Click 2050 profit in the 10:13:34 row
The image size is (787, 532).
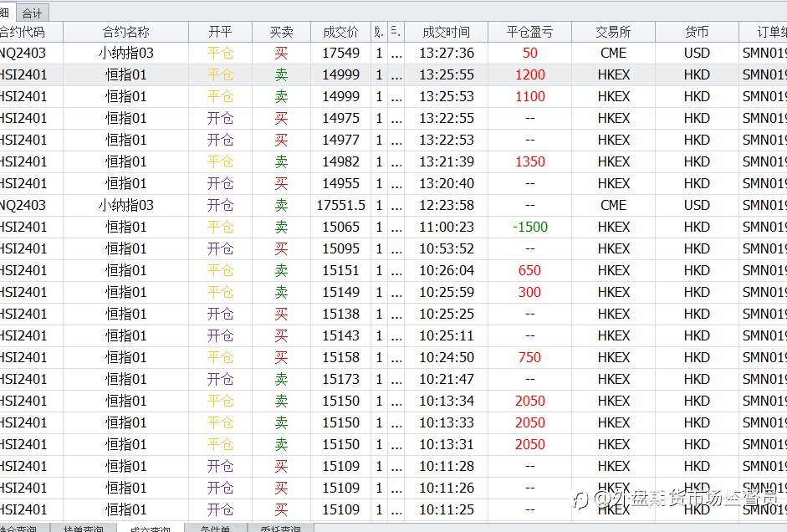[x=529, y=401]
